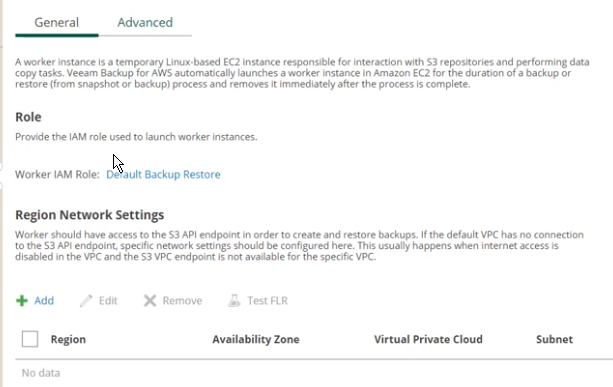Sort by Availability Zone column header

click(256, 339)
